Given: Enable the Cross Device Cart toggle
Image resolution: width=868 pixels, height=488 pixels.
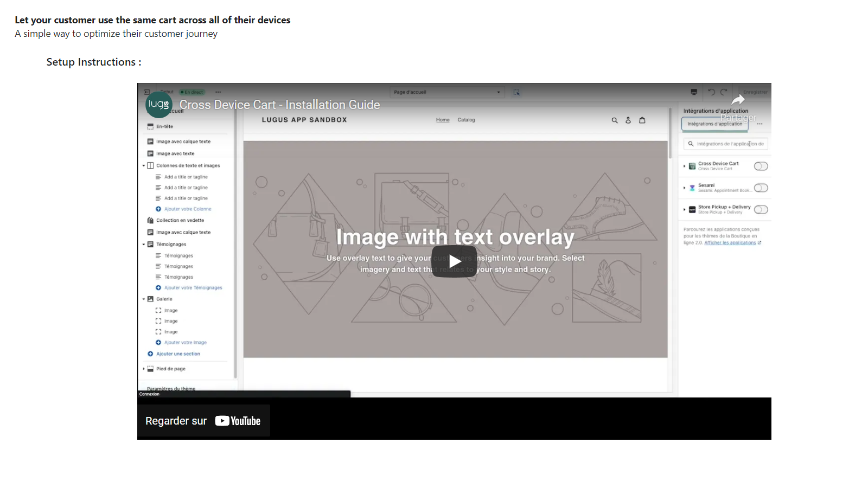Looking at the screenshot, I should (x=761, y=166).
